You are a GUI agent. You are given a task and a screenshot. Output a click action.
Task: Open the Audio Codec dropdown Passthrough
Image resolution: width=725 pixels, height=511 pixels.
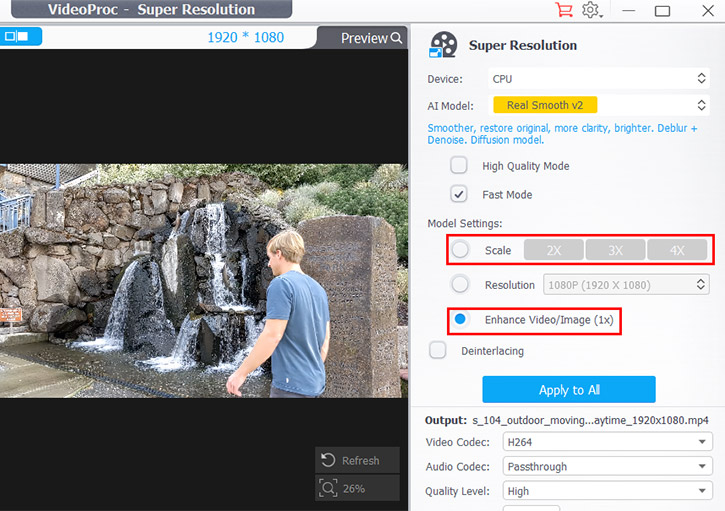click(x=607, y=466)
